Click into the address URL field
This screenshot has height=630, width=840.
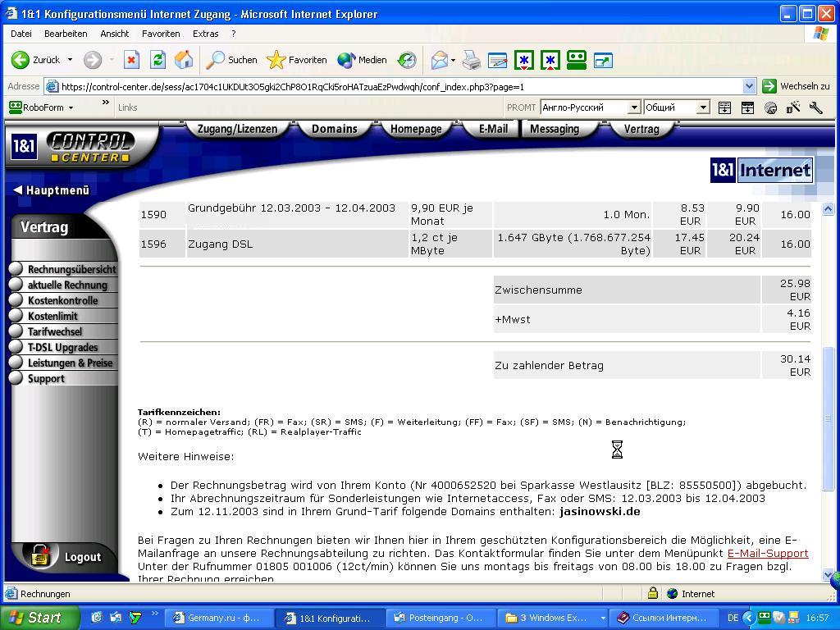point(394,86)
